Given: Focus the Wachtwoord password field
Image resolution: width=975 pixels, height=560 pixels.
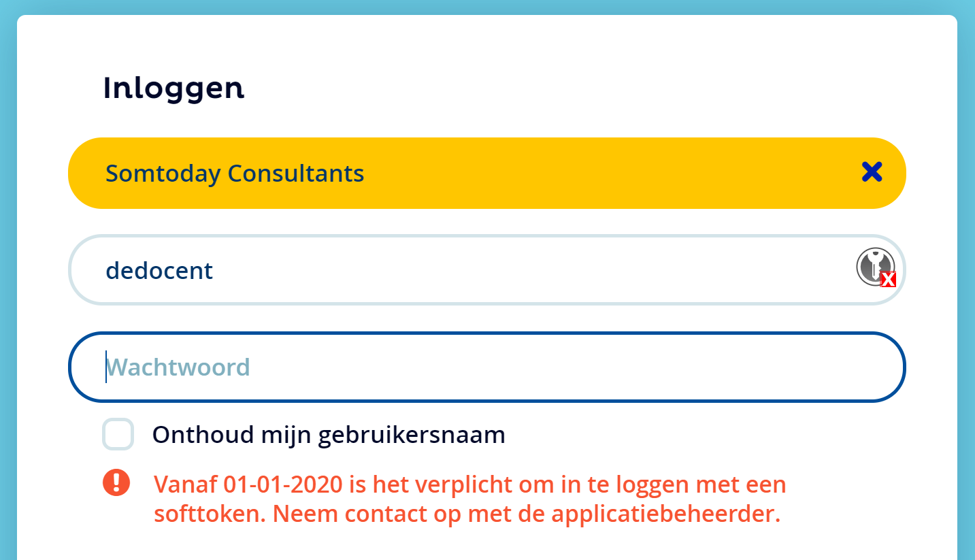Looking at the screenshot, I should point(487,367).
